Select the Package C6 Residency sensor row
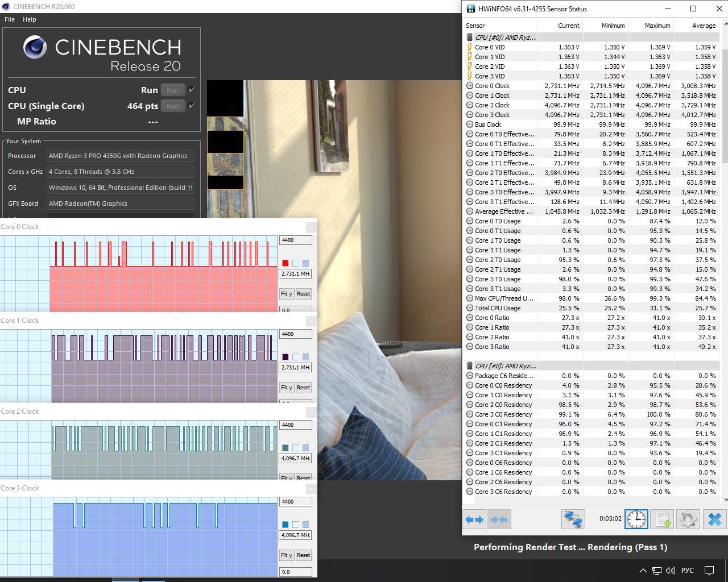728x582 pixels. coord(591,376)
